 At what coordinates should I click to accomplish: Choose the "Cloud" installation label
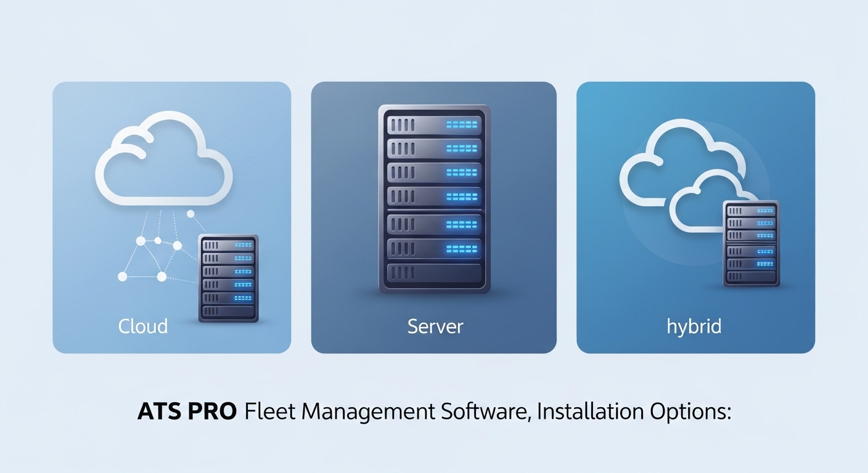coord(142,326)
